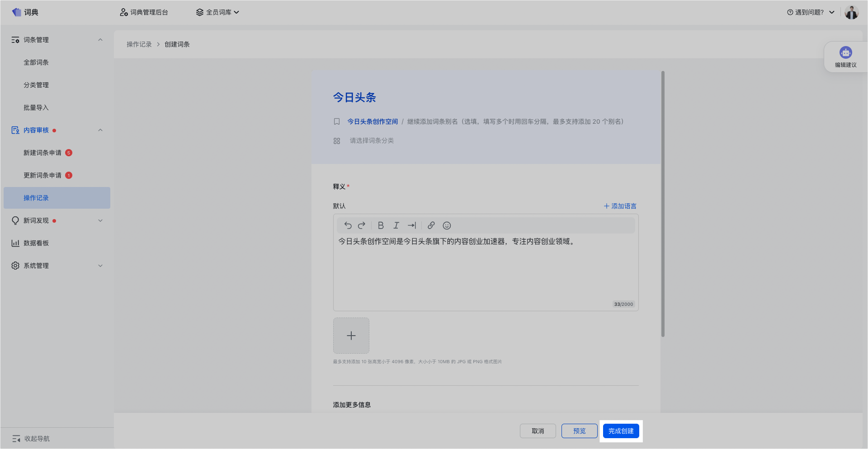Click 添加语言
868x449 pixels.
(x=620, y=206)
